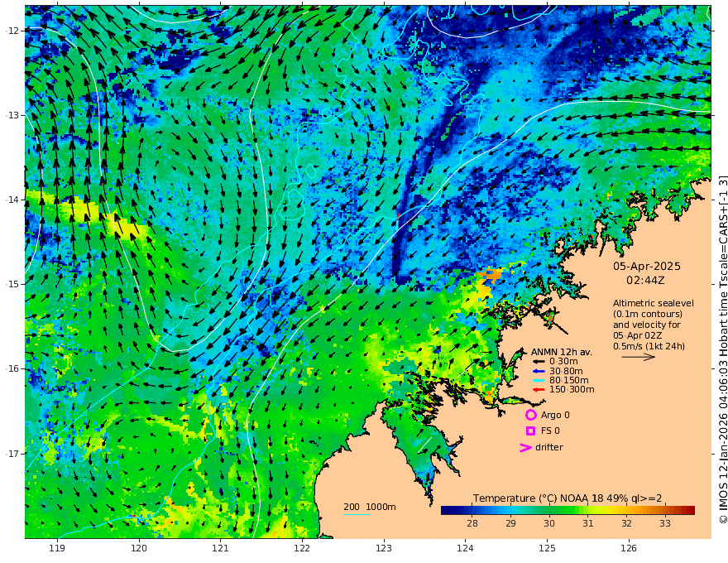The width and height of the screenshot is (728, 563).
Task: Click the blue 30-80m legend arrow
Action: (538, 371)
